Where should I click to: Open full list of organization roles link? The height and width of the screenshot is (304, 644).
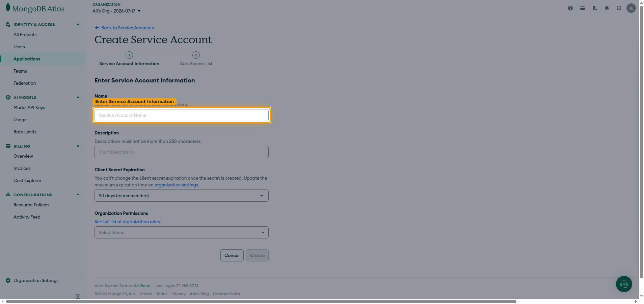point(128,222)
